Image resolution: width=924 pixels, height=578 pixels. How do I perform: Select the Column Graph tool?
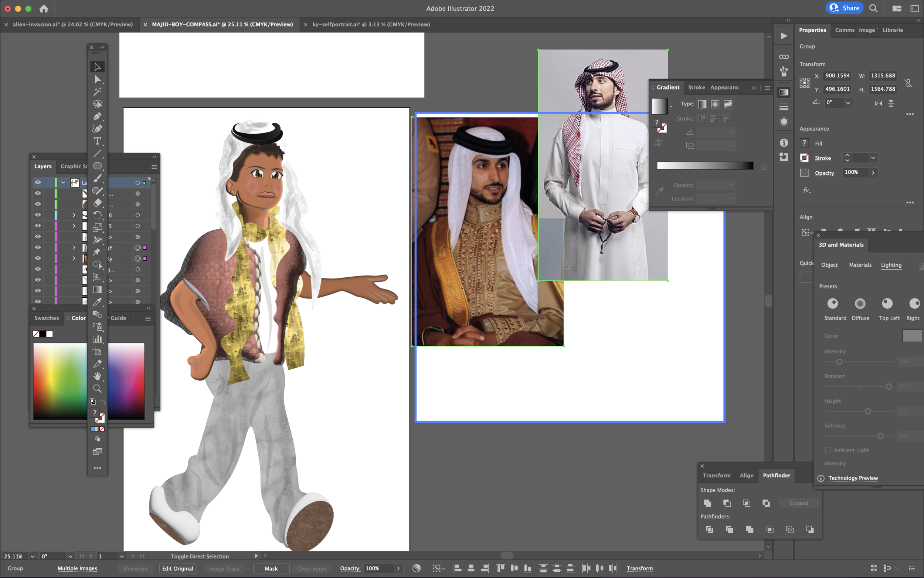coord(98,339)
